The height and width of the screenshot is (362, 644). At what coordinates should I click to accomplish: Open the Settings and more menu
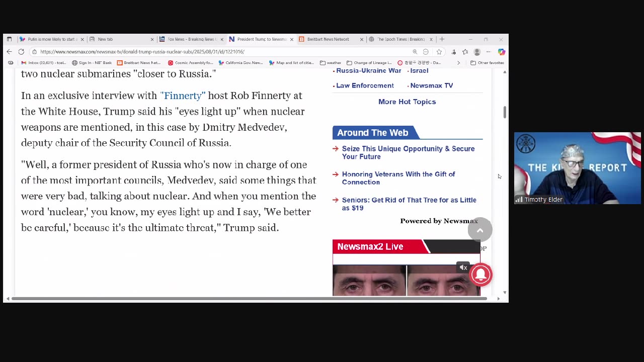pyautogui.click(x=489, y=52)
